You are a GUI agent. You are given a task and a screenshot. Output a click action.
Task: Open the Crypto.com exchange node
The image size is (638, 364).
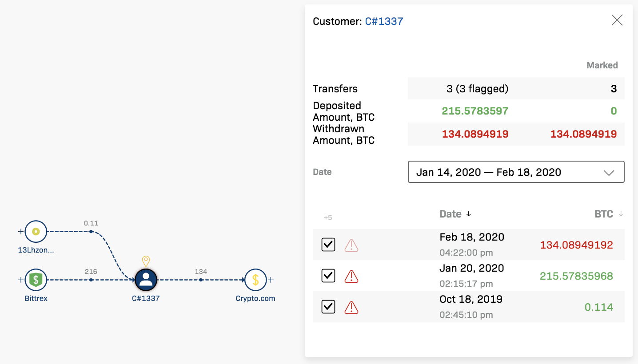tap(255, 280)
